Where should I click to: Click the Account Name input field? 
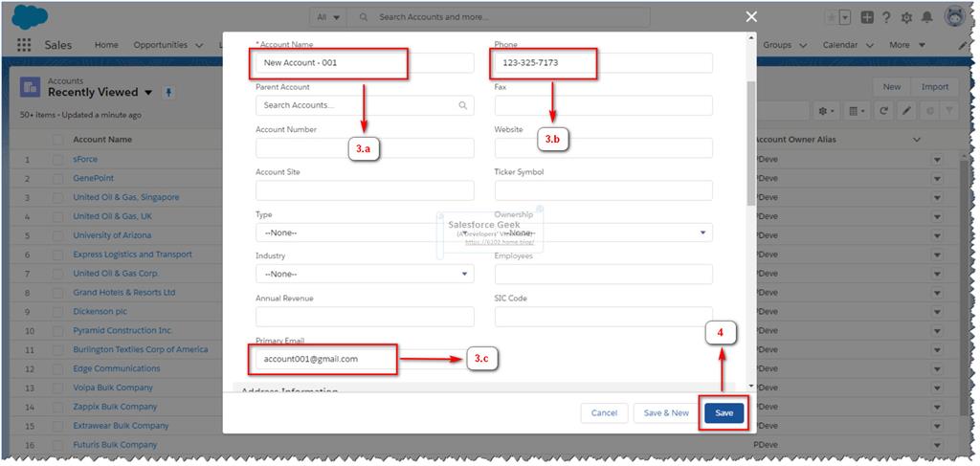pos(365,62)
